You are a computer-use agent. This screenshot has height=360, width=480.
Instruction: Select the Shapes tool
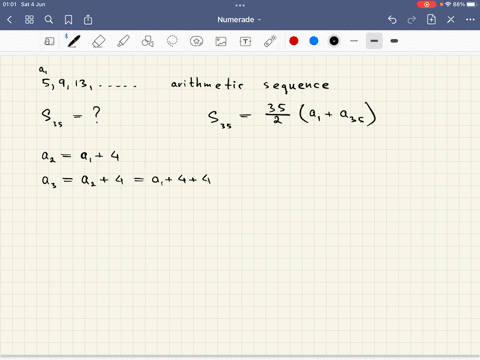coord(147,41)
